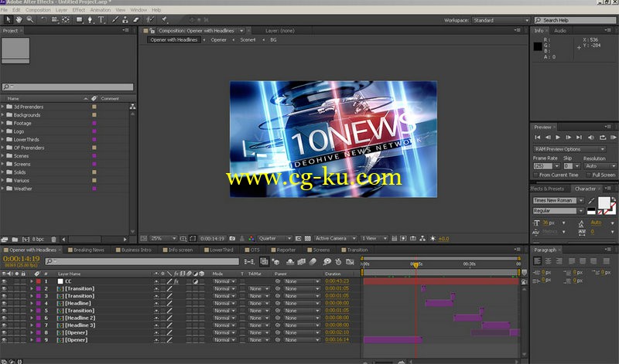Open Active Camera view dropdown
619x364 pixels.
[x=336, y=239]
